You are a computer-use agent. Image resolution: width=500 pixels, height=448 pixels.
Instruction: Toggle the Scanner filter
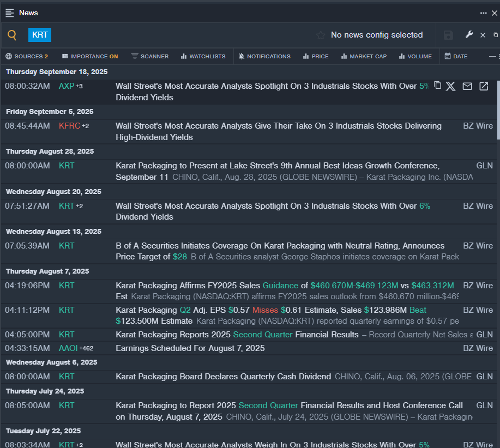tap(150, 56)
